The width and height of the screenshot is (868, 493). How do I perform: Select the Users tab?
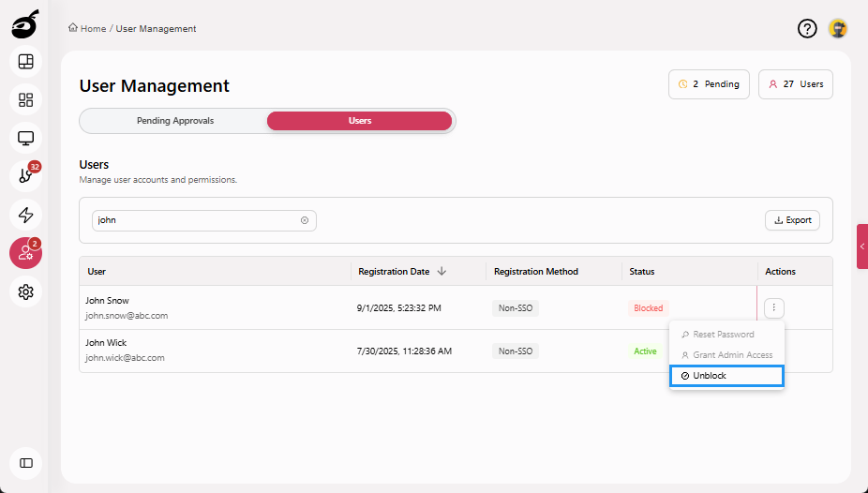pos(360,121)
